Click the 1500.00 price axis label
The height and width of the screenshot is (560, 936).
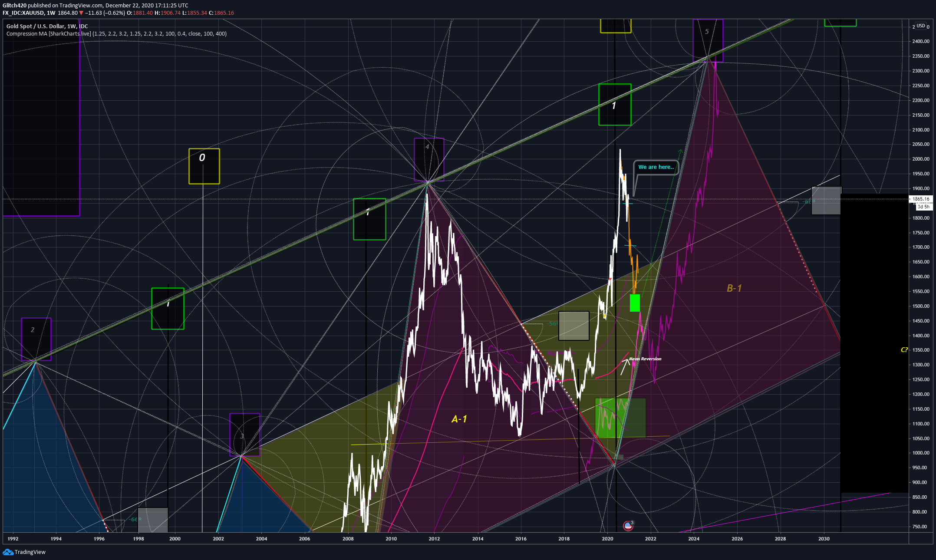(921, 306)
